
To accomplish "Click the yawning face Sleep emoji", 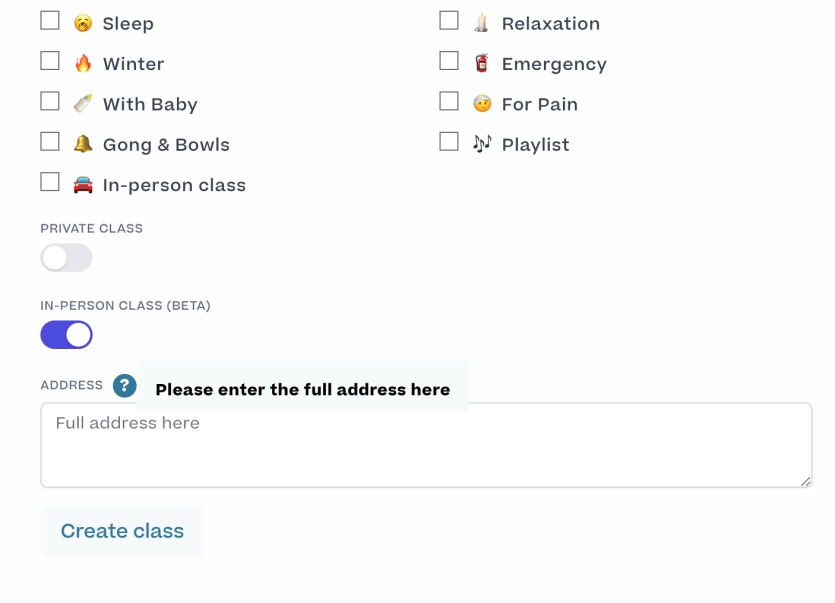I will coord(83,23).
